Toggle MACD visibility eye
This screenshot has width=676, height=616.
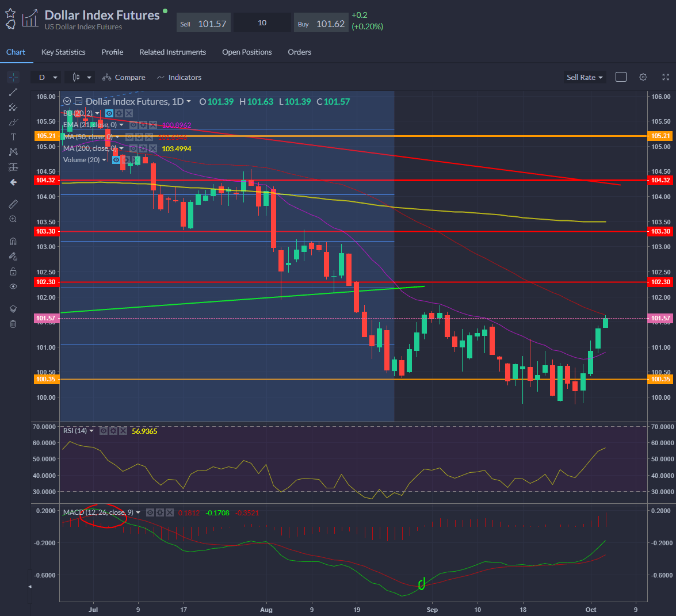150,512
